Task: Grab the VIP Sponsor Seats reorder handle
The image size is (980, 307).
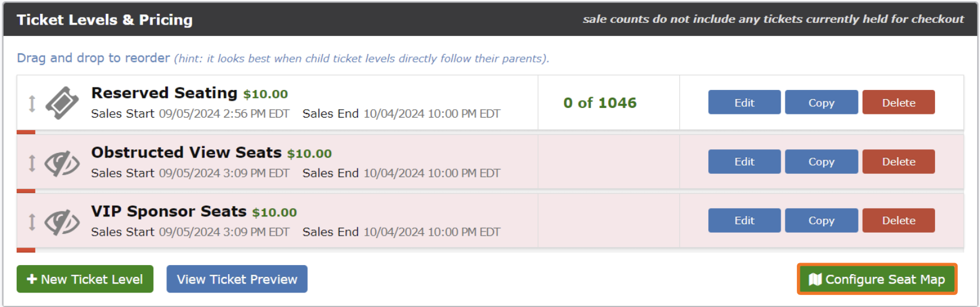Action: click(32, 222)
